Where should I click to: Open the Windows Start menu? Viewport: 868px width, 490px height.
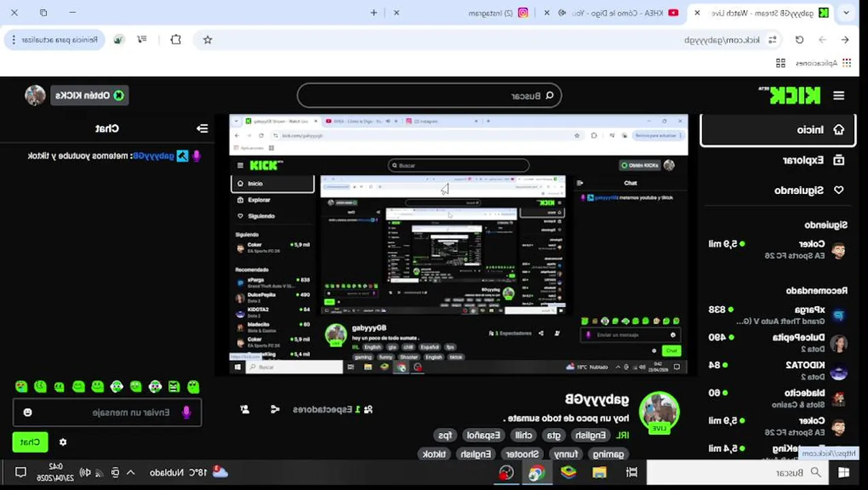[x=844, y=472]
